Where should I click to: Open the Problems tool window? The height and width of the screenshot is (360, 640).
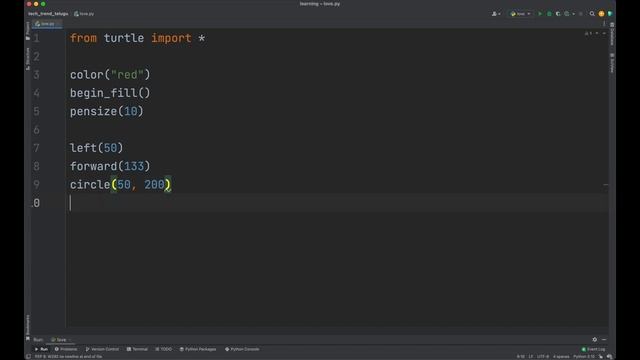coord(66,349)
